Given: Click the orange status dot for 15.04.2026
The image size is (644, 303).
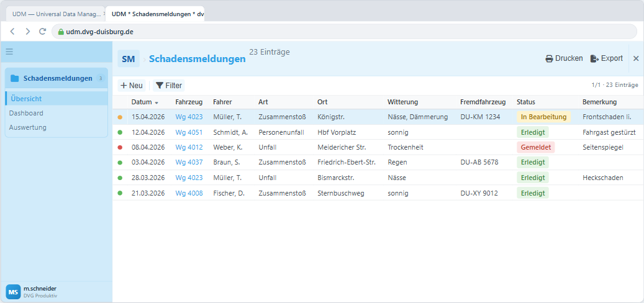Looking at the screenshot, I should click(x=120, y=117).
